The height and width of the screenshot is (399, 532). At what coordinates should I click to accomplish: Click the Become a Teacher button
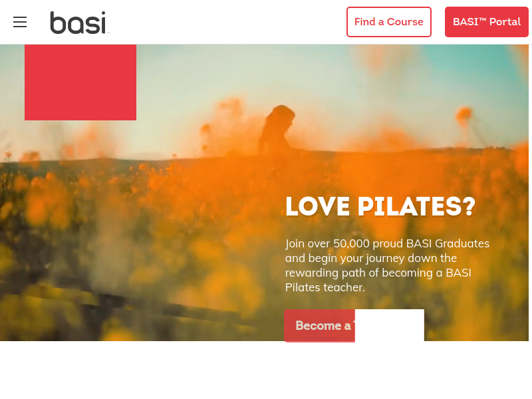tap(320, 325)
